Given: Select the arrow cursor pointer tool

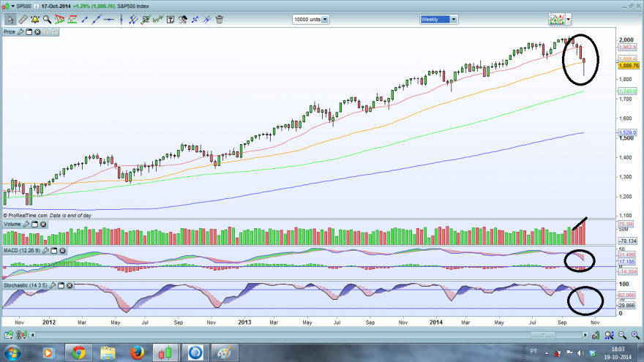Looking at the screenshot, I should click(x=10, y=19).
